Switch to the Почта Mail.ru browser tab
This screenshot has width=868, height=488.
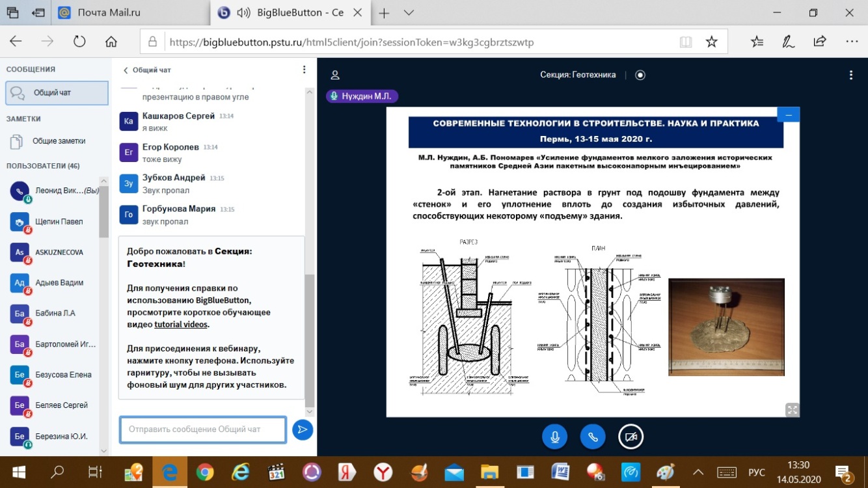coord(129,12)
